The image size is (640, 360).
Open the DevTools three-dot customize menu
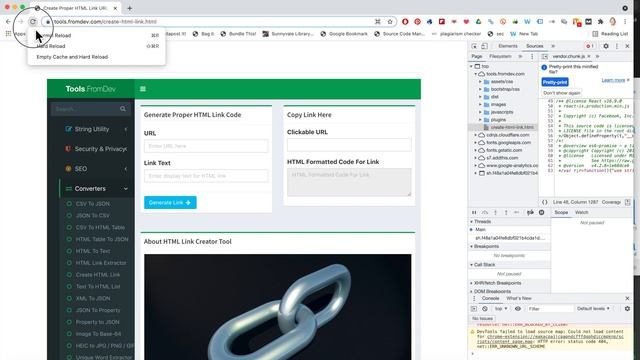(x=617, y=46)
